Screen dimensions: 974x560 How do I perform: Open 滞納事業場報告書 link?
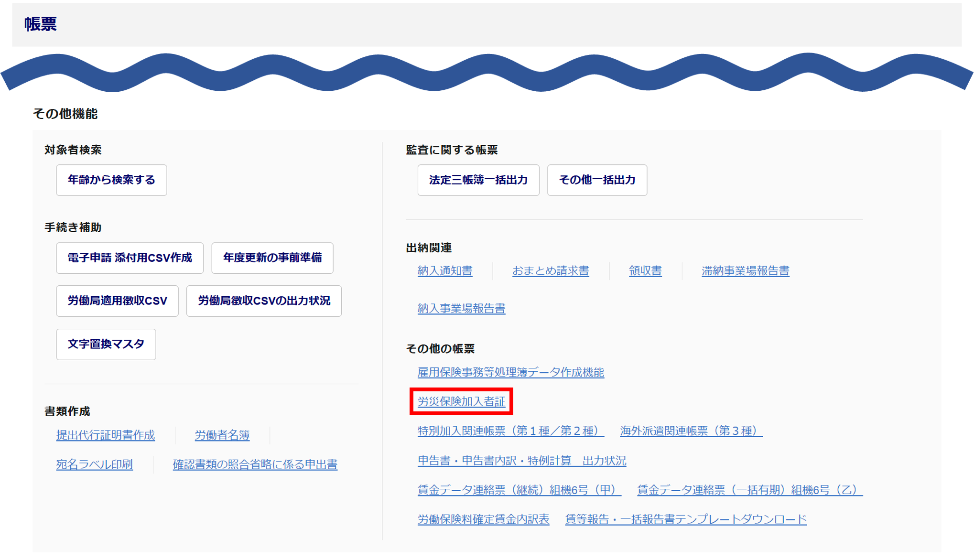tap(745, 271)
